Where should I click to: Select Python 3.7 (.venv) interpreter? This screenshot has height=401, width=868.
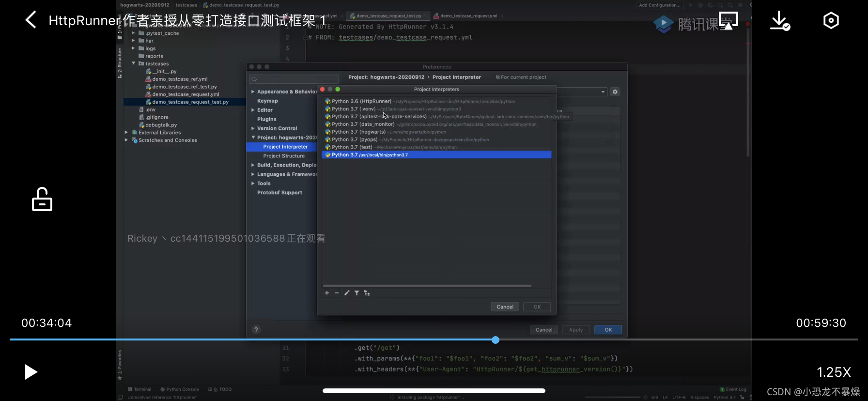pyautogui.click(x=436, y=109)
